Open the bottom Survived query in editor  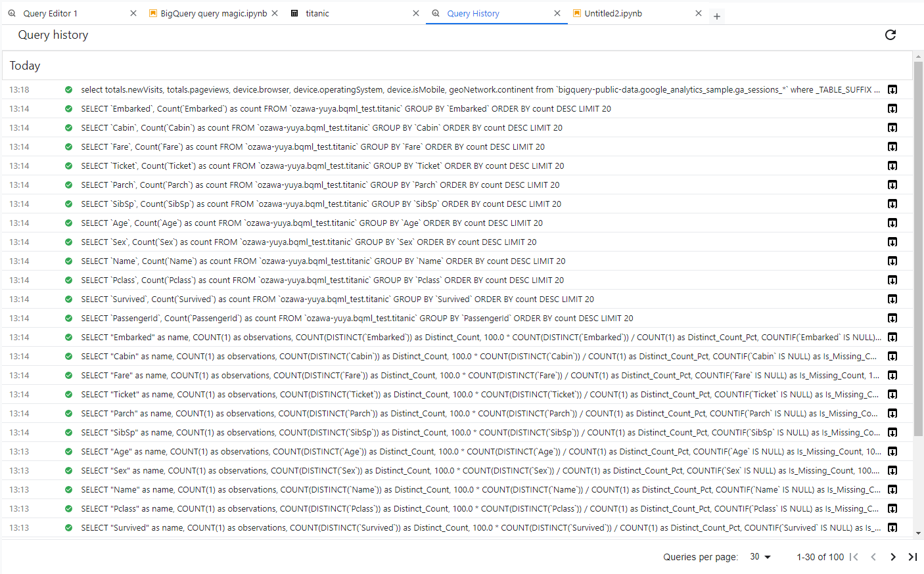[x=892, y=527]
